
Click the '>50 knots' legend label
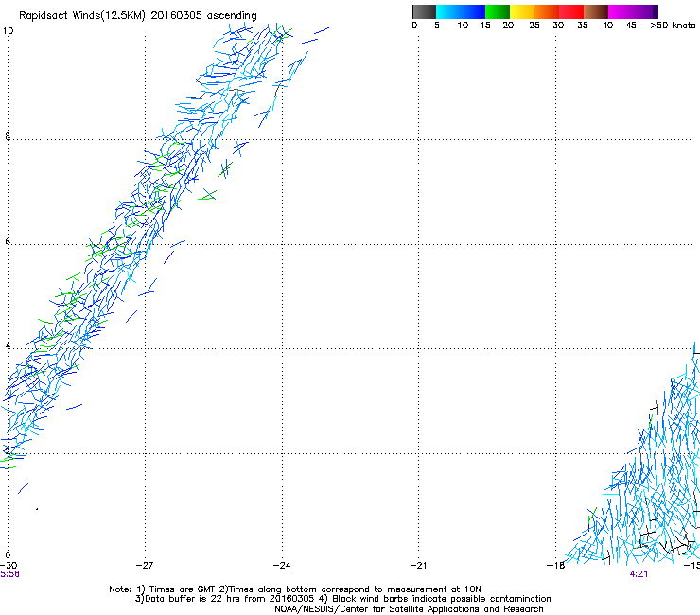tap(673, 26)
